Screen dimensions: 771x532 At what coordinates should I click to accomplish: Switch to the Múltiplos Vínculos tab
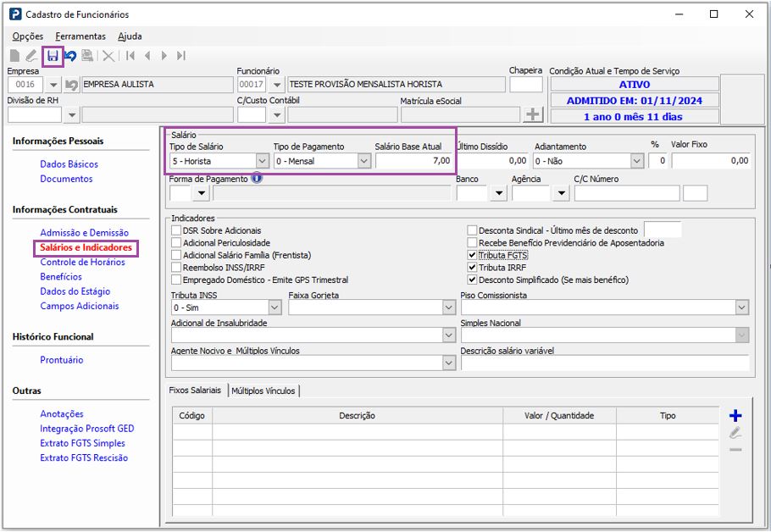coord(263,391)
